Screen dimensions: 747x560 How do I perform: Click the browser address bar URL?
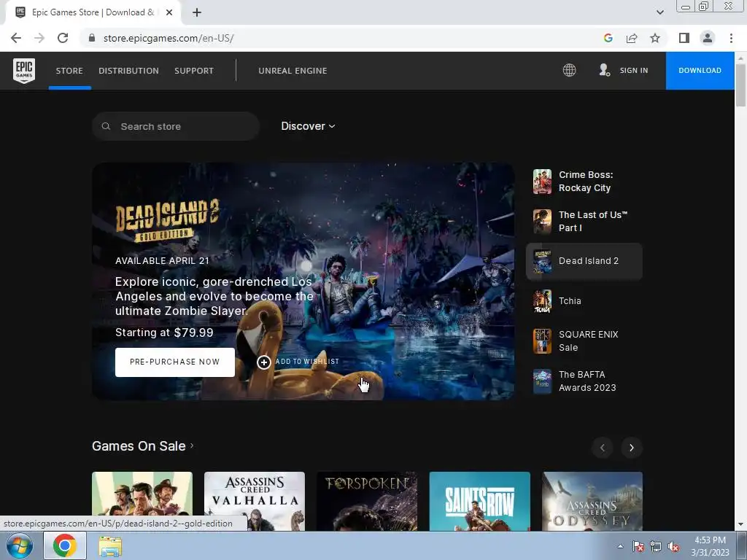click(x=169, y=38)
